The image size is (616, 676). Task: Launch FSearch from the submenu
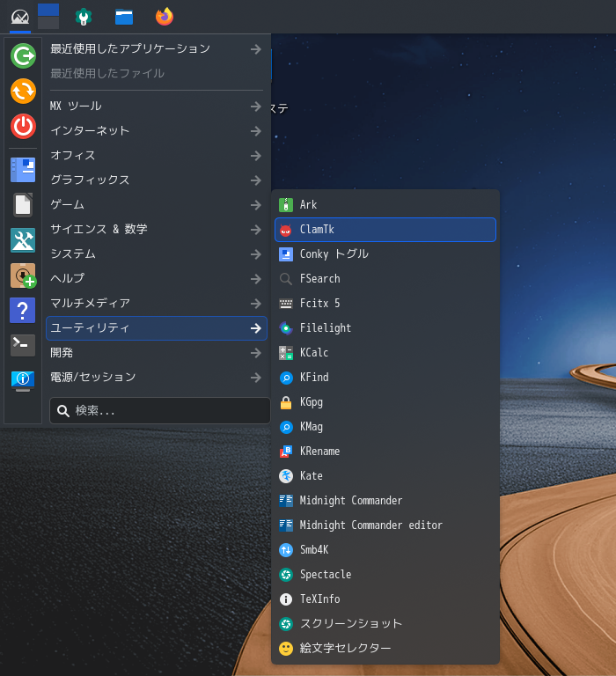tap(385, 279)
